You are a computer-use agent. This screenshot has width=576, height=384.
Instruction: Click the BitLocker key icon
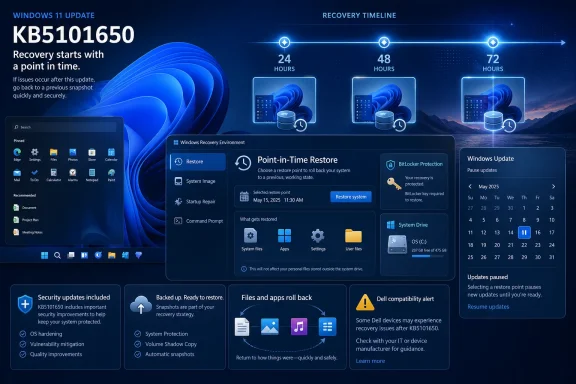coord(394,183)
